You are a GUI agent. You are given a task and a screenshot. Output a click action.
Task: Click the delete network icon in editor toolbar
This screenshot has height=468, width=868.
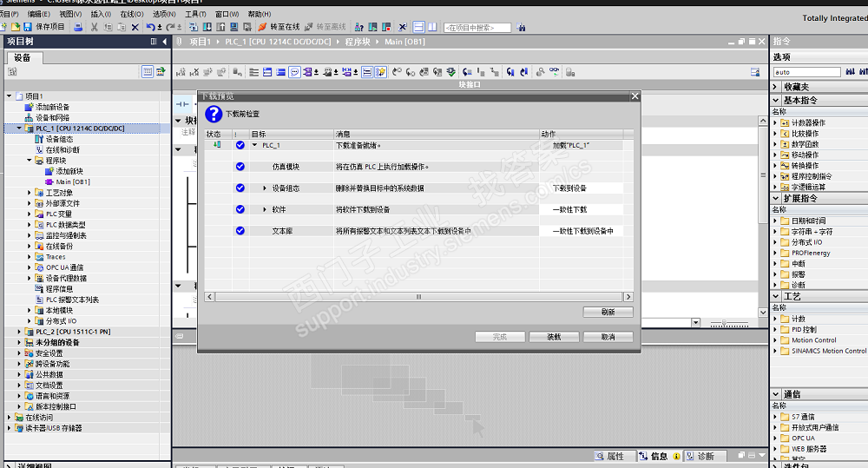pos(194,72)
